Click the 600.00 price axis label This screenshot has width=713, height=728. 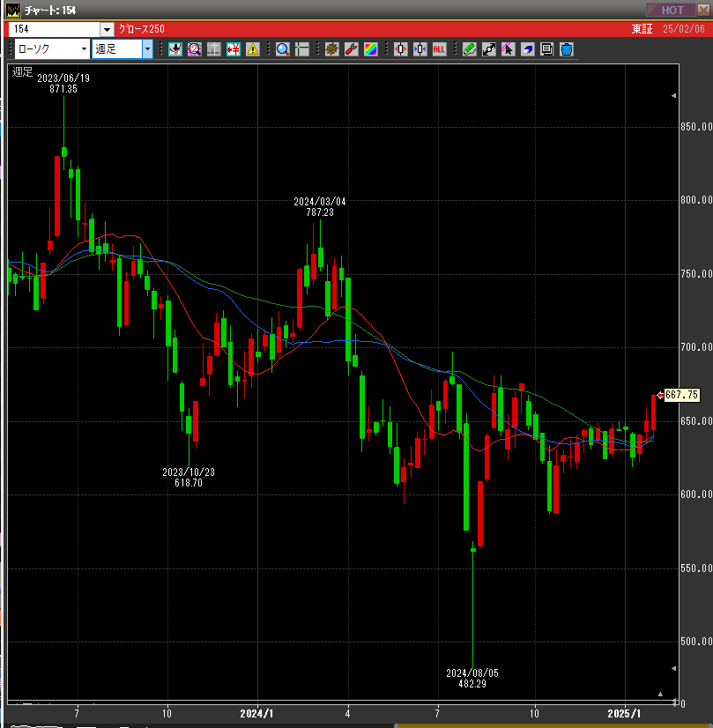696,494
